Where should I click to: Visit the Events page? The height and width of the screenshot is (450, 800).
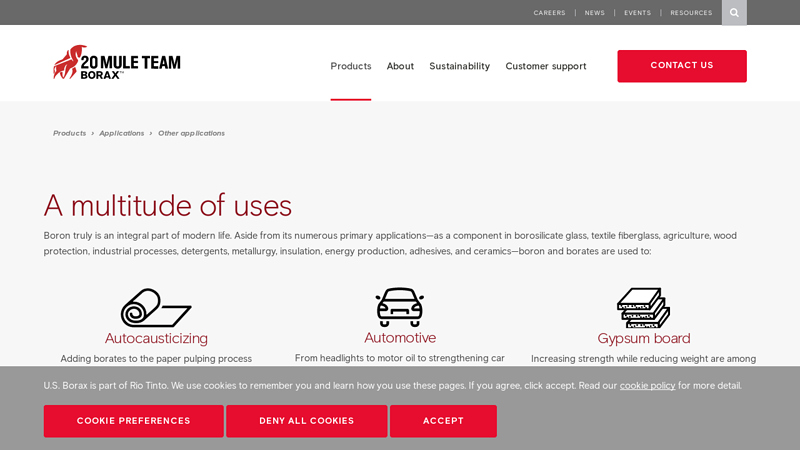(637, 13)
